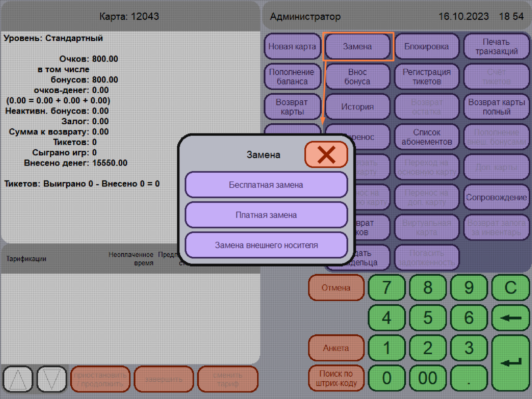532x399 pixels.
Task: Tap keypad digit 3
Action: 469,348
